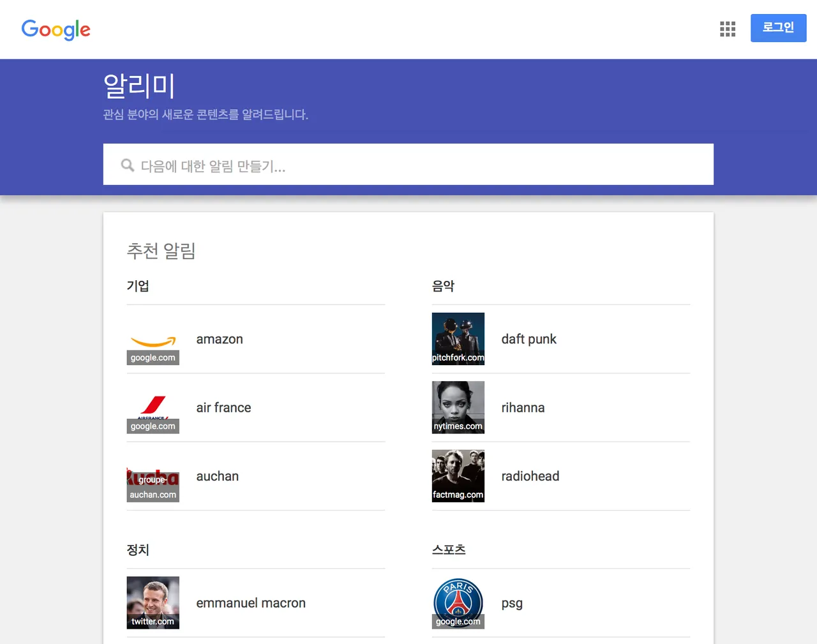Click the rihanna photo thumbnail
The image size is (817, 644).
pyautogui.click(x=458, y=407)
